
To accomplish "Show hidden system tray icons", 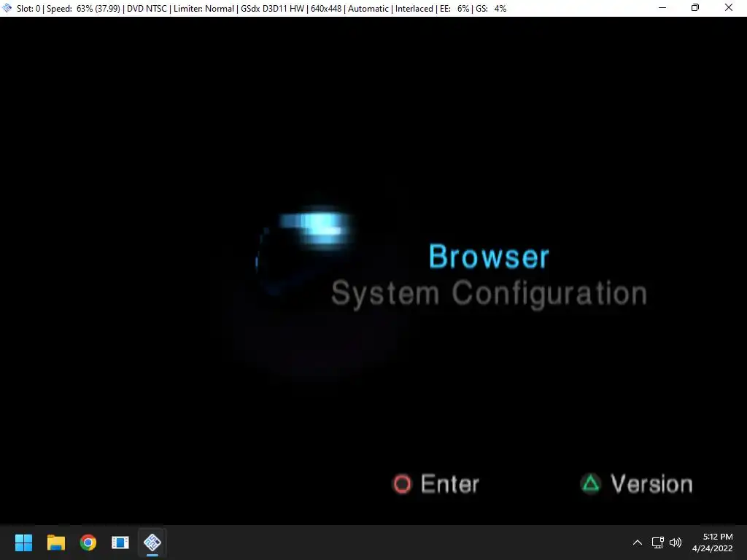I will (638, 542).
